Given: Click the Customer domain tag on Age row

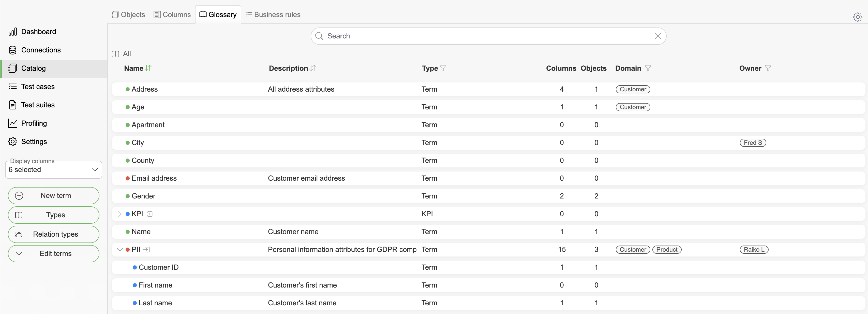Looking at the screenshot, I should pyautogui.click(x=633, y=107).
